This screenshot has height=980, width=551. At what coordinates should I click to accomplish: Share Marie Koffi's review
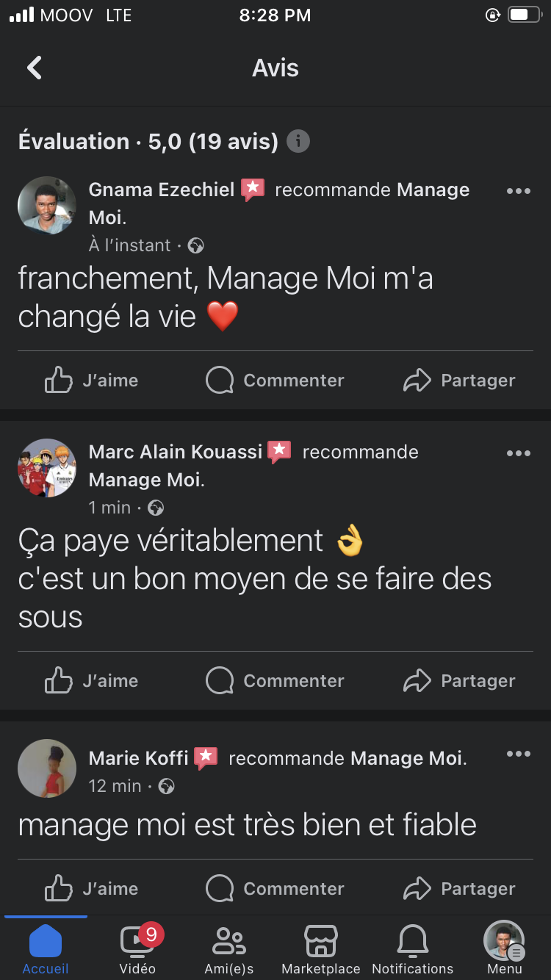[459, 889]
